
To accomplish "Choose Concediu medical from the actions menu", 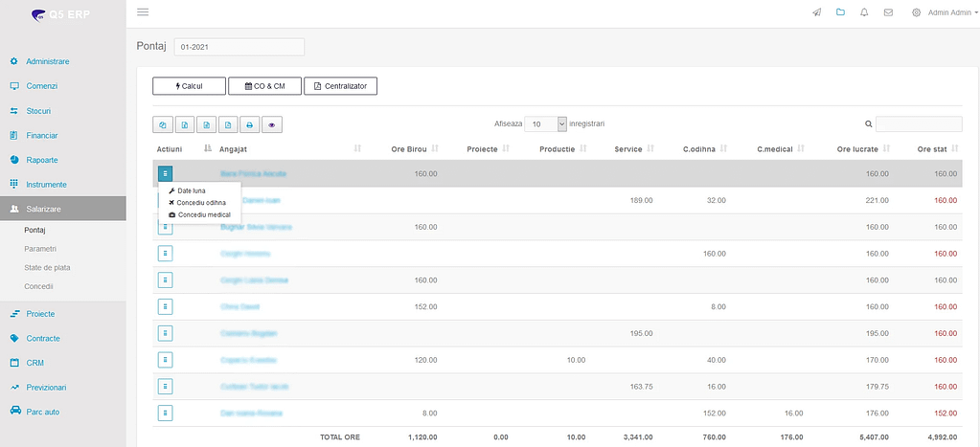I will coord(199,214).
